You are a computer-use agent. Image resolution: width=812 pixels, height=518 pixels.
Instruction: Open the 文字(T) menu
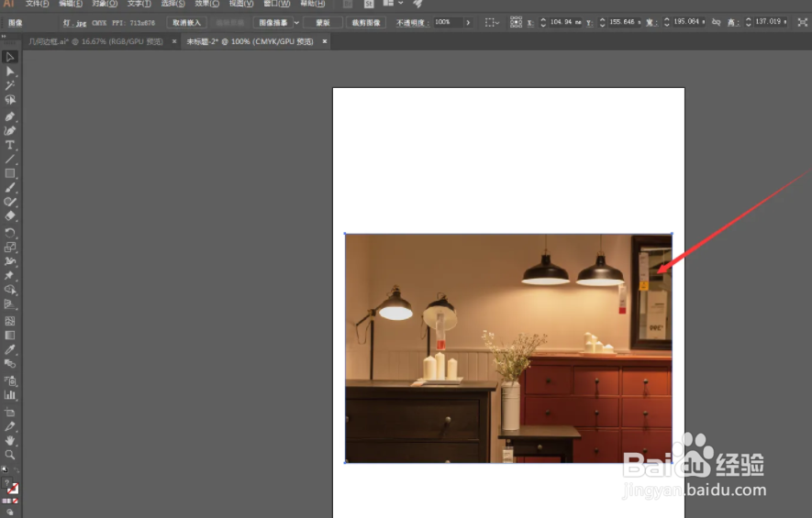(139, 4)
